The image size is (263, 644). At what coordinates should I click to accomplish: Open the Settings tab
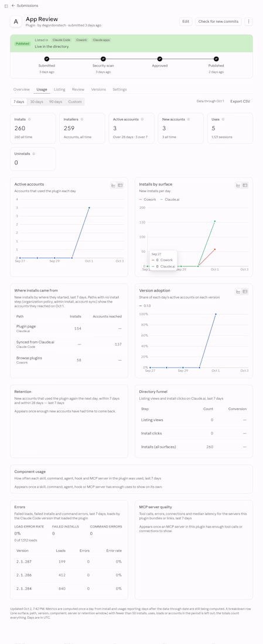click(x=119, y=89)
